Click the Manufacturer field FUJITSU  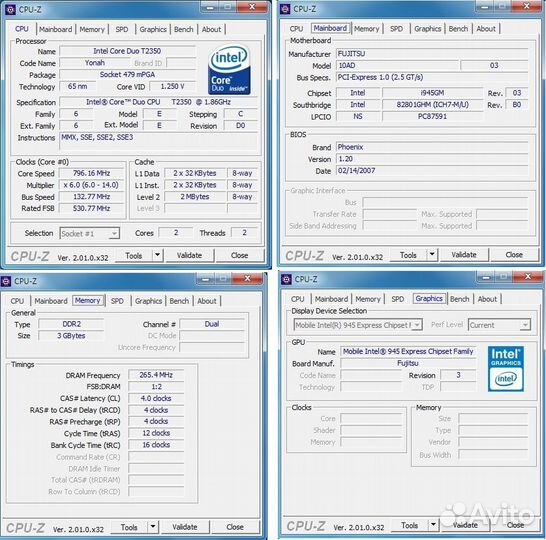[432, 54]
